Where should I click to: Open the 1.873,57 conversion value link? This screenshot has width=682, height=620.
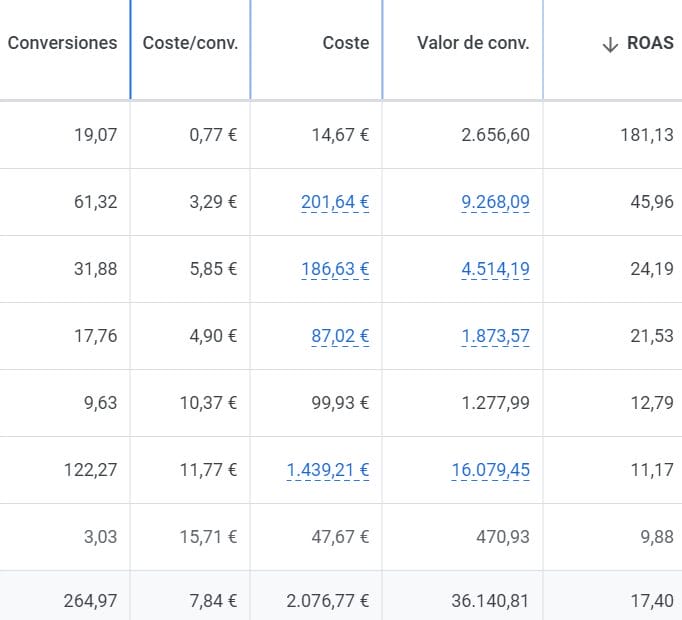495,336
